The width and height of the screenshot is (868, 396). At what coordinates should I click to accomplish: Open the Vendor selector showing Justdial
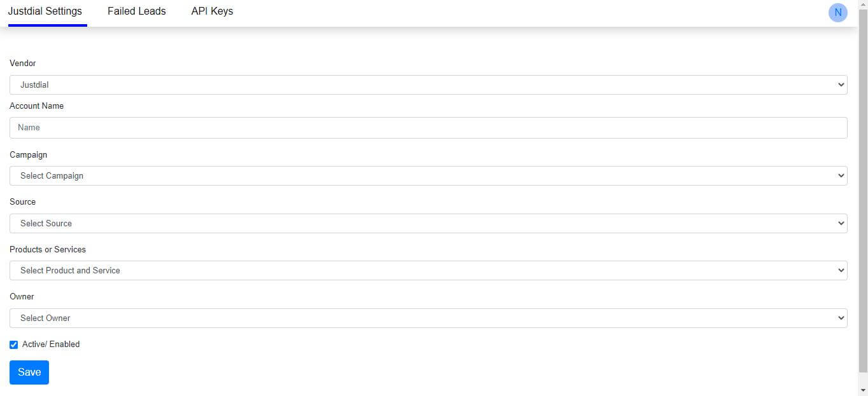428,84
